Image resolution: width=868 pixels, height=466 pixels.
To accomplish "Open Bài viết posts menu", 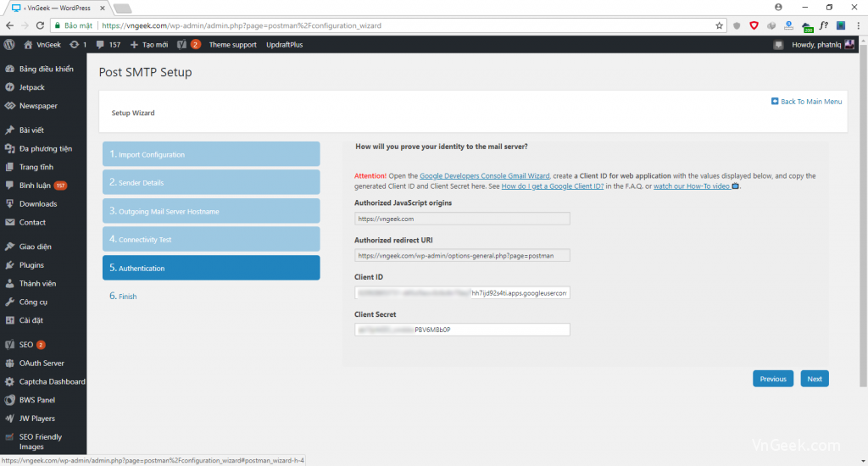I will 43,130.
